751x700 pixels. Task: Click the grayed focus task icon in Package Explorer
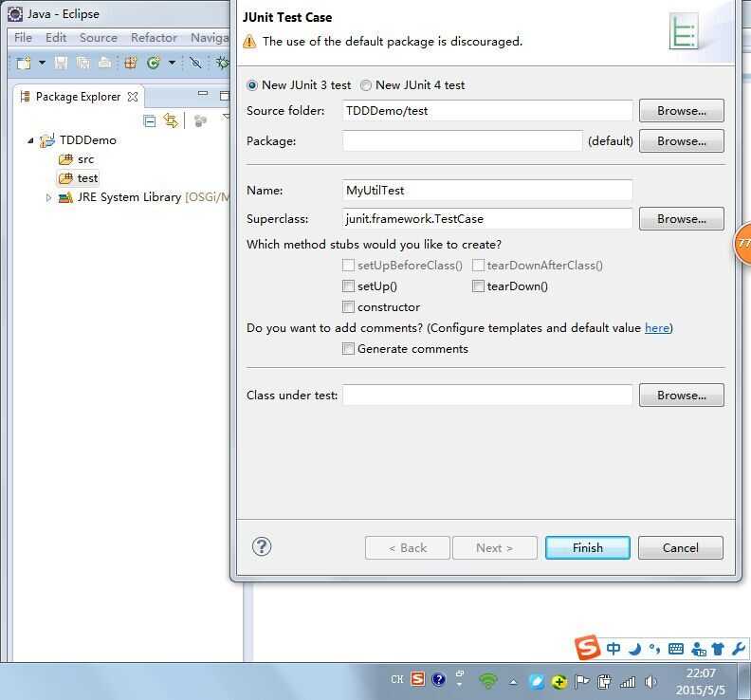(x=200, y=120)
